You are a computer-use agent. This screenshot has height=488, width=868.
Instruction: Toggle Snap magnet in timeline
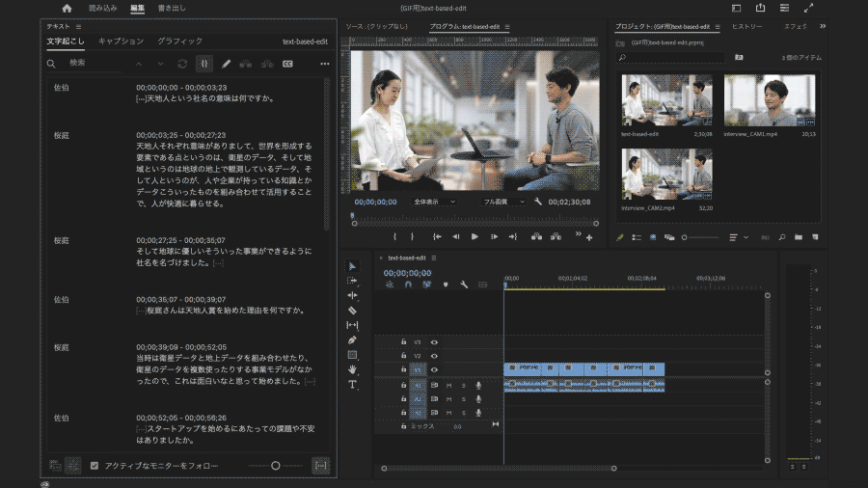tap(408, 285)
